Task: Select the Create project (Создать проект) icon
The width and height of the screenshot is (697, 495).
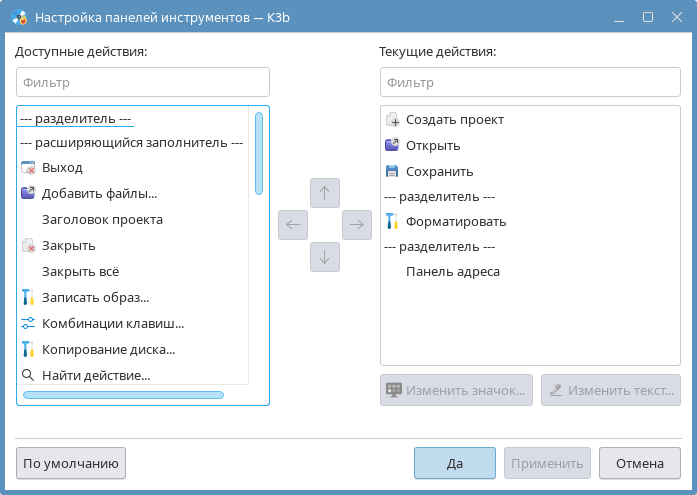Action: click(392, 119)
